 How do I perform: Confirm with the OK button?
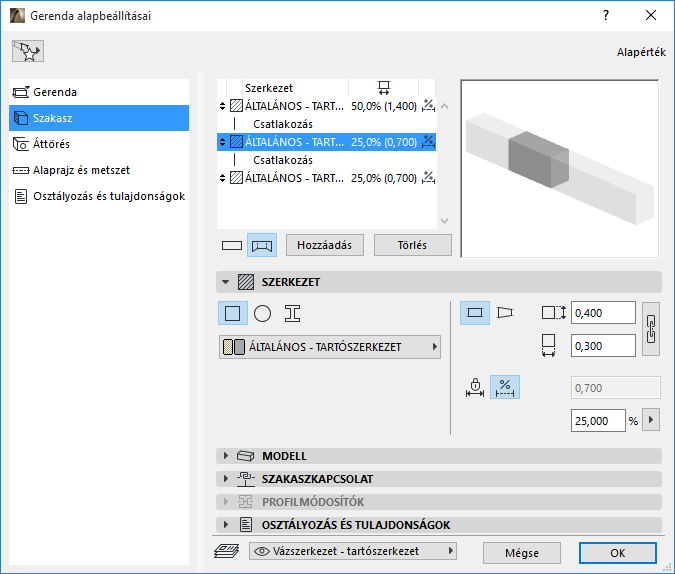tap(618, 553)
